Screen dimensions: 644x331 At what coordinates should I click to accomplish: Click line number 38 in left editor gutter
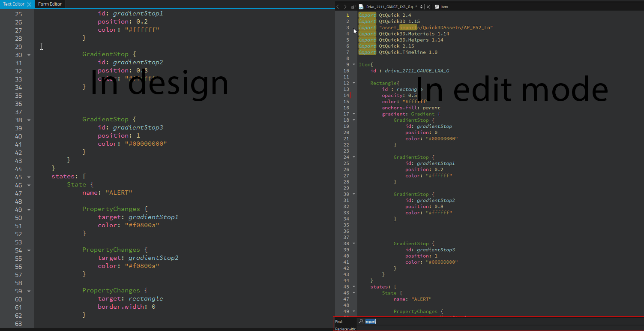[x=18, y=120]
